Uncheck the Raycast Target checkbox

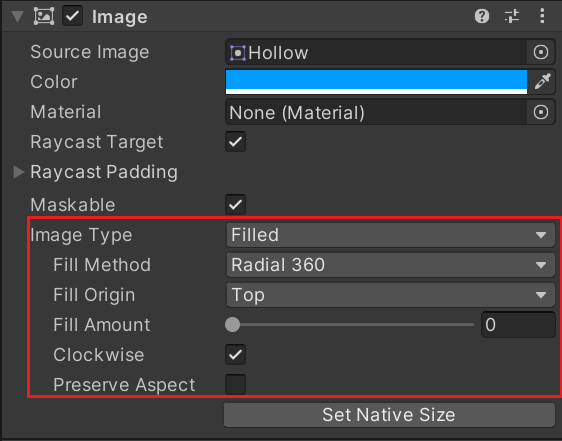[x=235, y=142]
